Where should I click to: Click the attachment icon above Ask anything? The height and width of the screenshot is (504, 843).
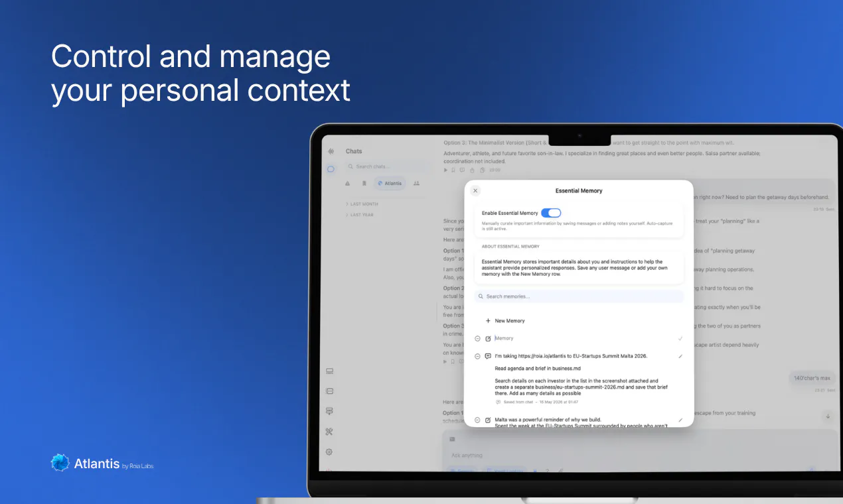tap(453, 439)
